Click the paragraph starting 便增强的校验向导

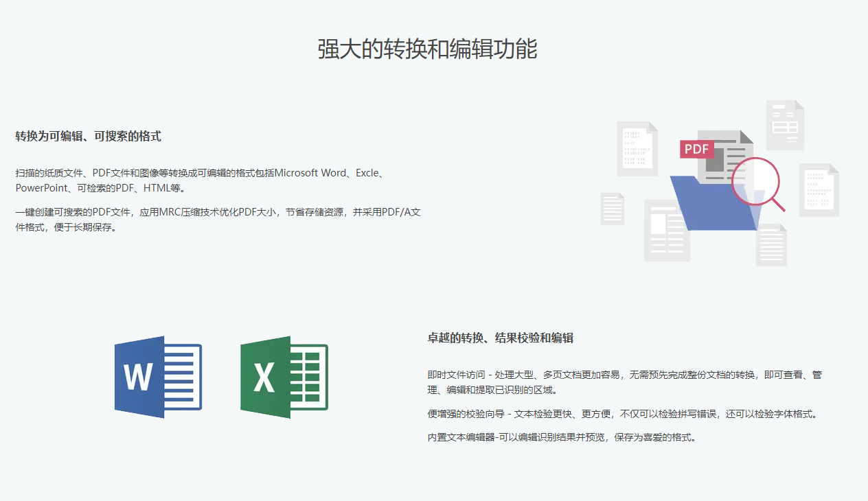(x=623, y=415)
